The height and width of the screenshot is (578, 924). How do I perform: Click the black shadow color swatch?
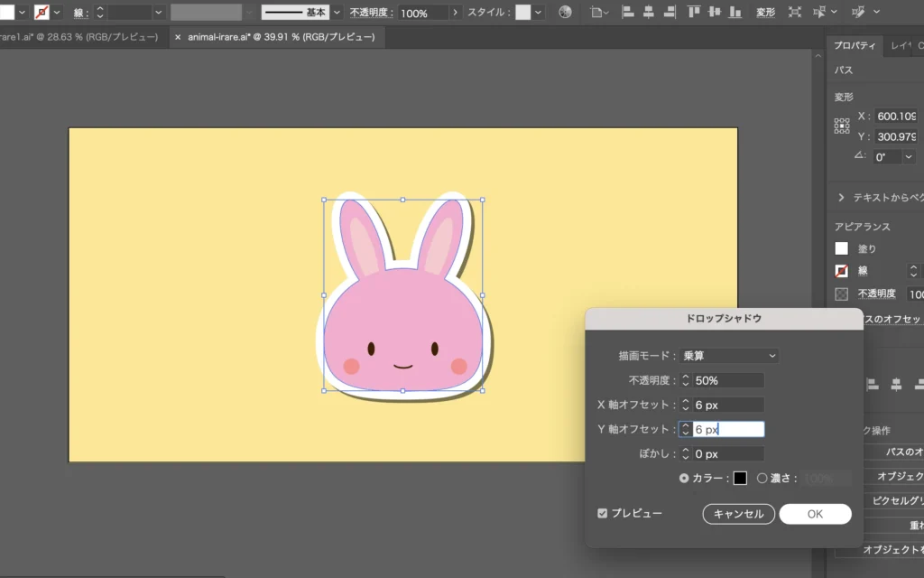coord(740,478)
